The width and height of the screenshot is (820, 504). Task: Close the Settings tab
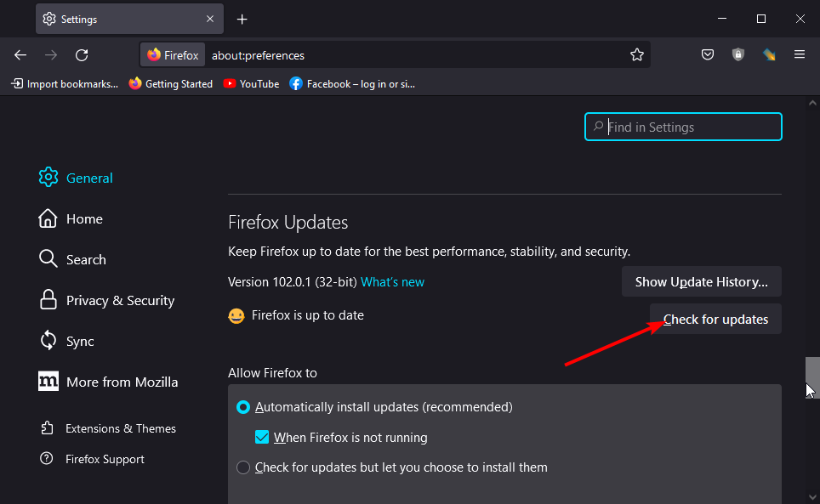click(x=210, y=19)
